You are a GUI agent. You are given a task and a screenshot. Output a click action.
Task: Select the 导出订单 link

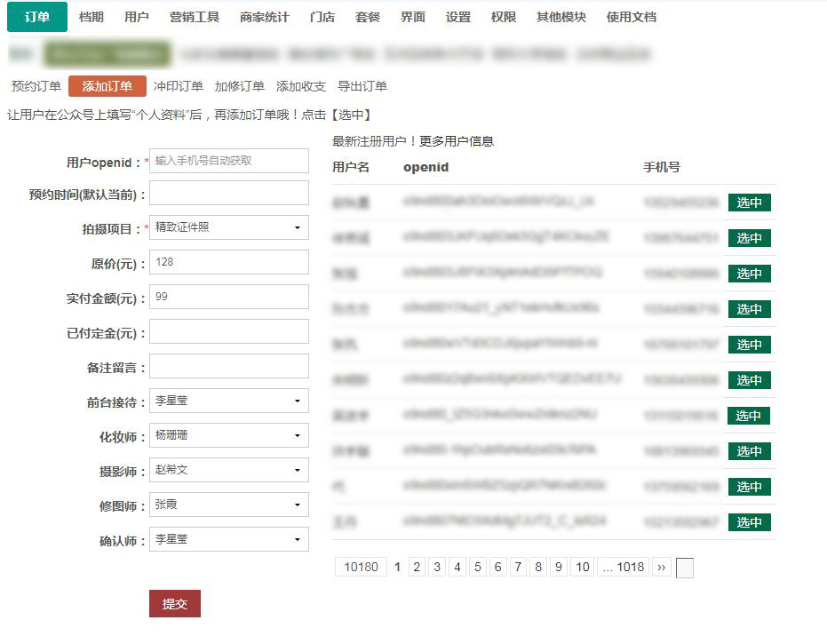click(362, 86)
